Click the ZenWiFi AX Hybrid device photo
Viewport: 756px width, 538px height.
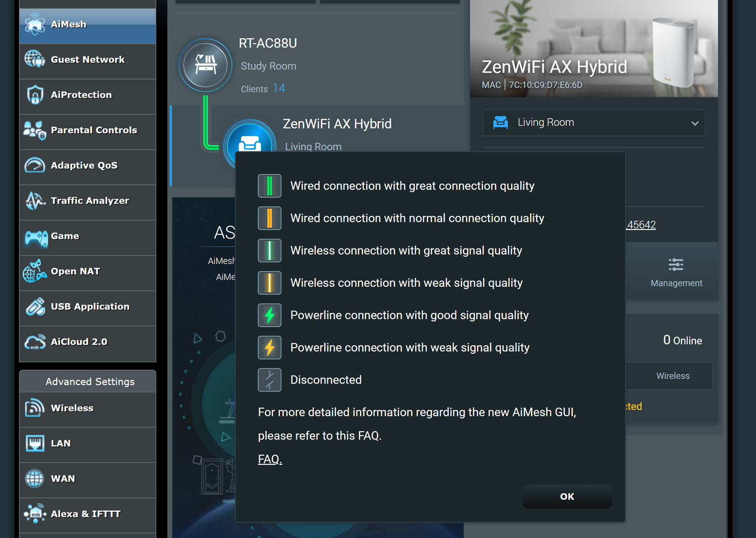[674, 52]
